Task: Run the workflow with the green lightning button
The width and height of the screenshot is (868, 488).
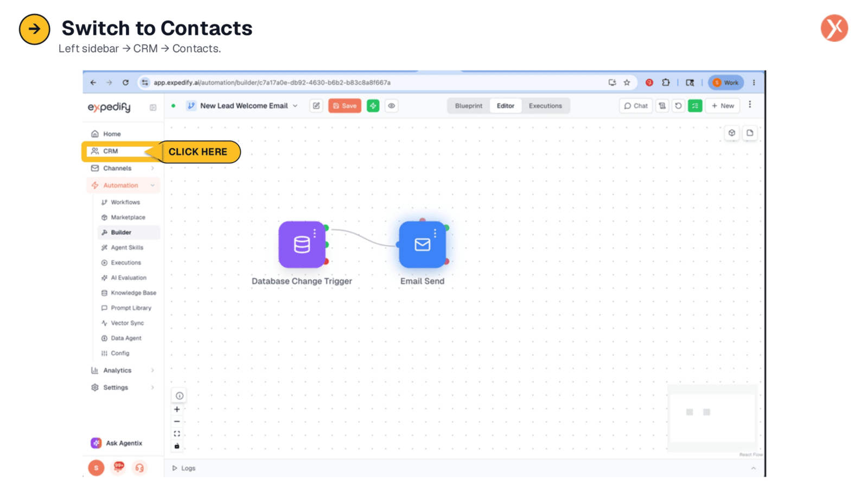Action: pyautogui.click(x=373, y=106)
